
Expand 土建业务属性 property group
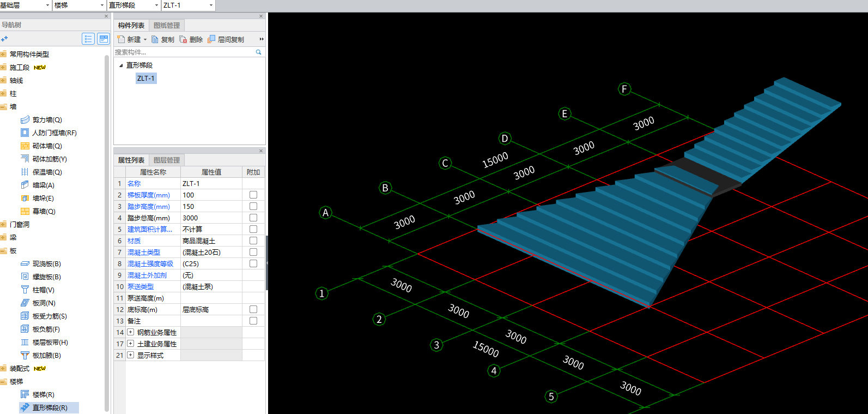[x=131, y=344]
